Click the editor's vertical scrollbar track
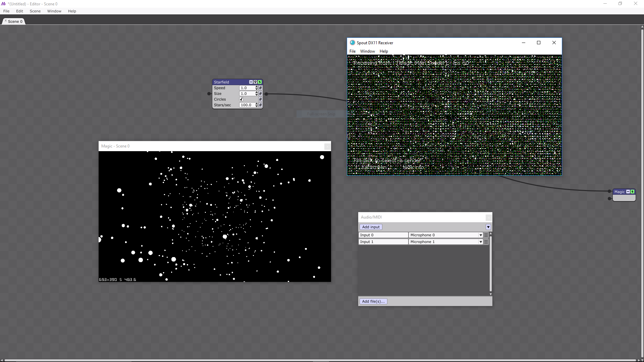The width and height of the screenshot is (644, 362). [x=642, y=193]
